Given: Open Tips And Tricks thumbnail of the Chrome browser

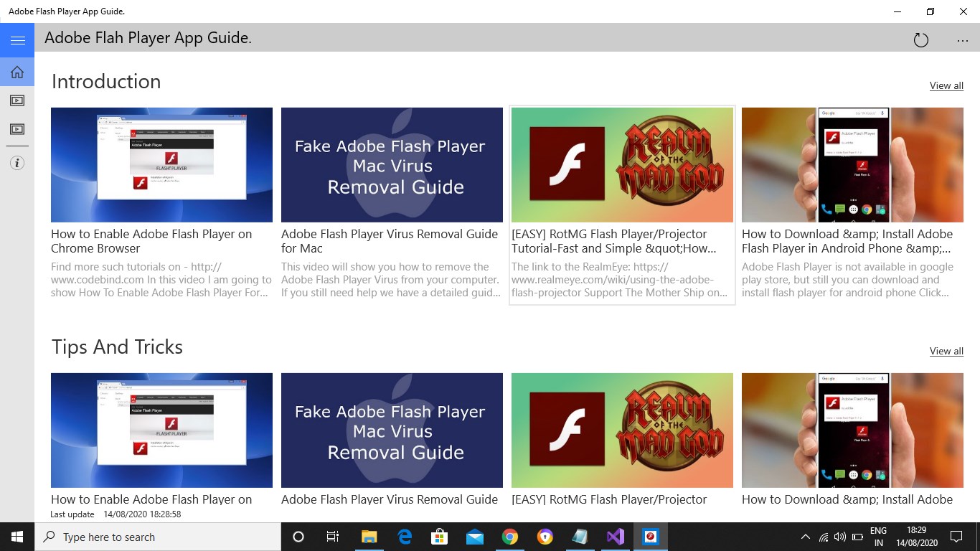Looking at the screenshot, I should coord(161,430).
